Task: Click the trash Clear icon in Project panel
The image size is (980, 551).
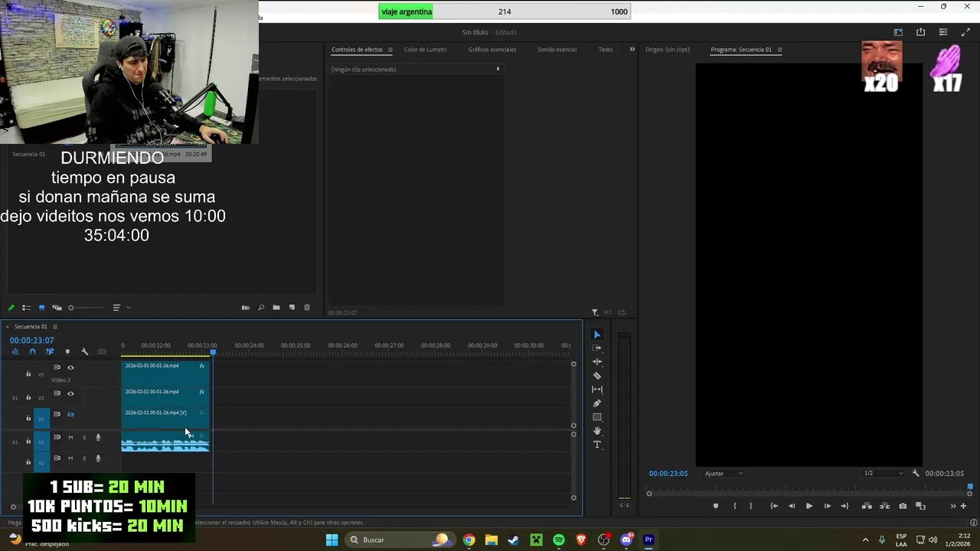Action: (x=307, y=308)
